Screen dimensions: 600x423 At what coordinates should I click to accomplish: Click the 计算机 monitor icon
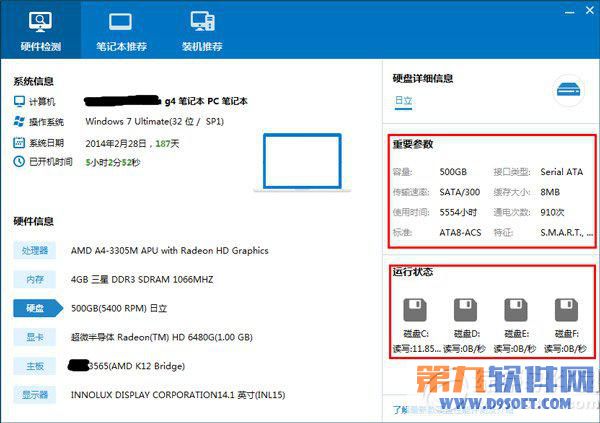pyautogui.click(x=19, y=101)
